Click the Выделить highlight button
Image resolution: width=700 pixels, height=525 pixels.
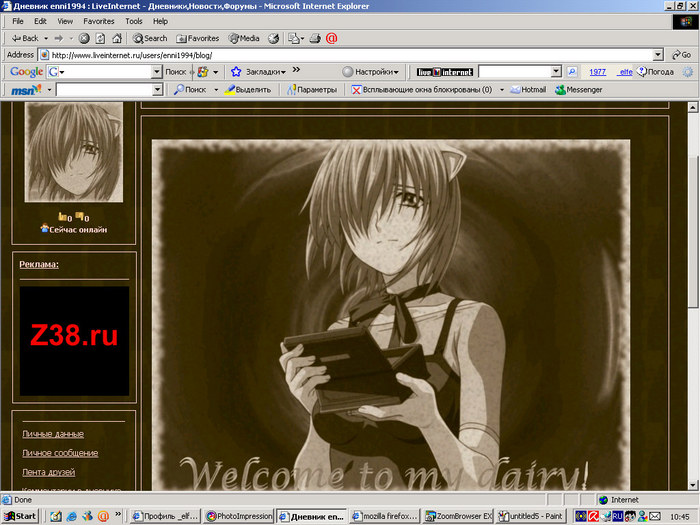pyautogui.click(x=248, y=90)
